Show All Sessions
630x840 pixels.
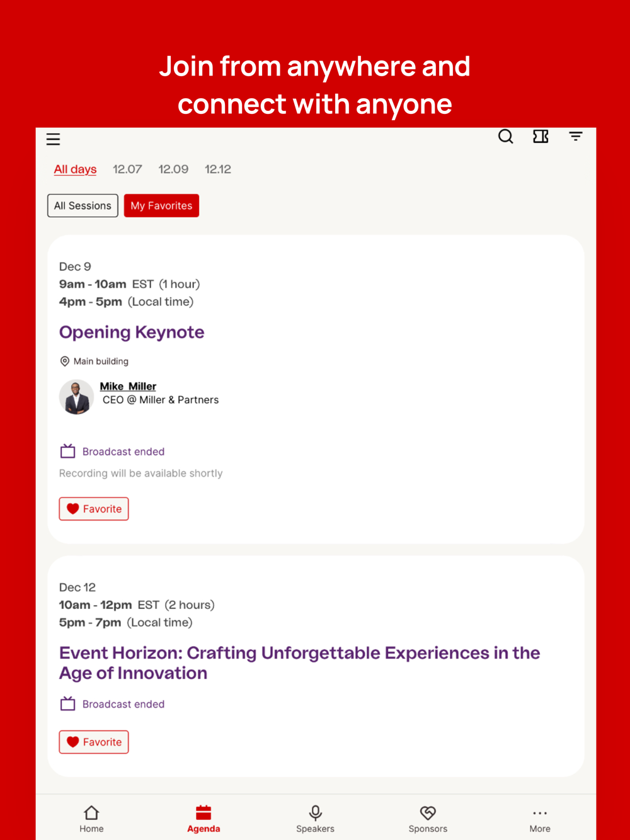(83, 206)
